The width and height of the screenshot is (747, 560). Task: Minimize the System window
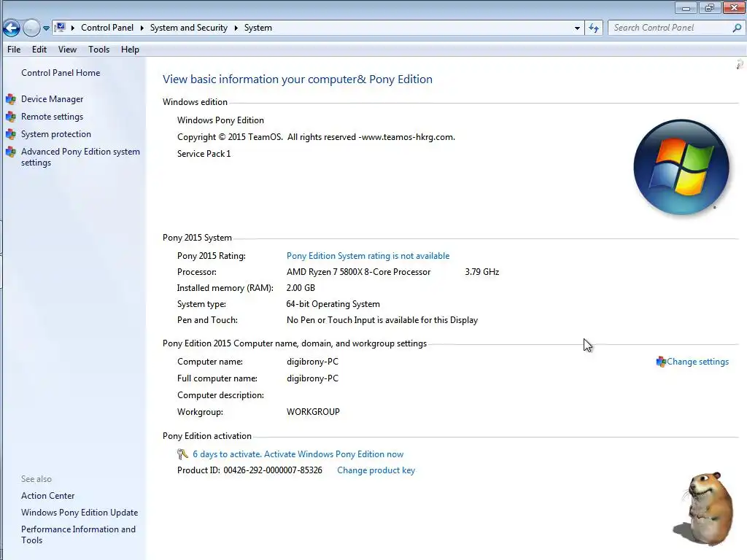(686, 7)
